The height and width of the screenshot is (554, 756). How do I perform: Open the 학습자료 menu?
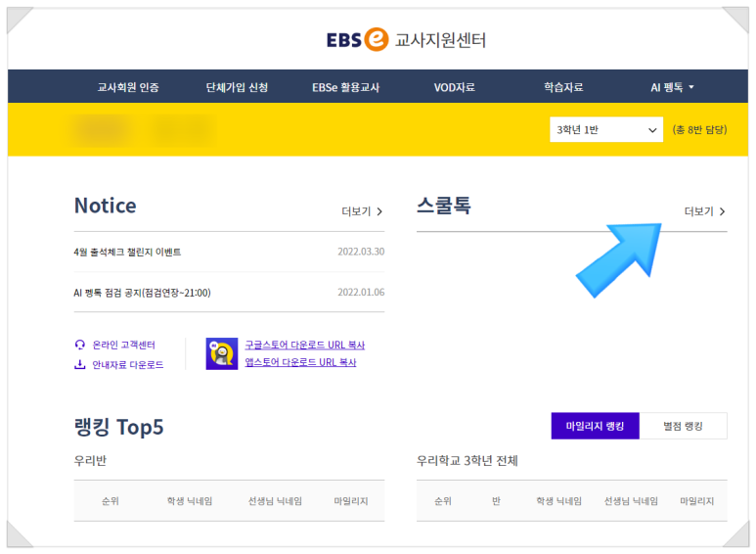(x=563, y=87)
